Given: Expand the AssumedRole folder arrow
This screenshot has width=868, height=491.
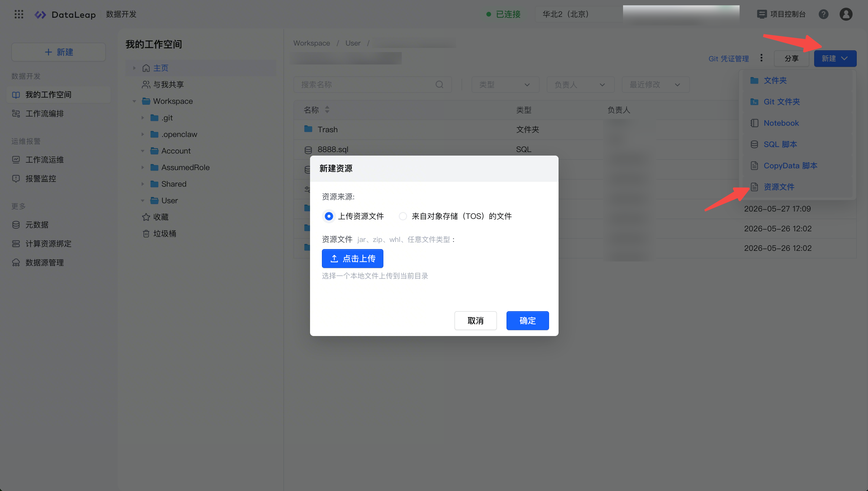Looking at the screenshot, I should click(x=143, y=167).
